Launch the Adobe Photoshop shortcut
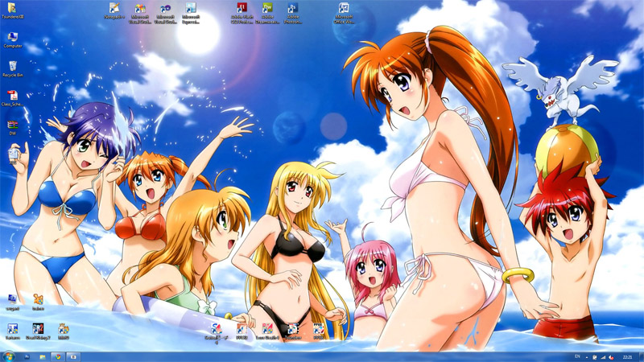 click(x=293, y=13)
